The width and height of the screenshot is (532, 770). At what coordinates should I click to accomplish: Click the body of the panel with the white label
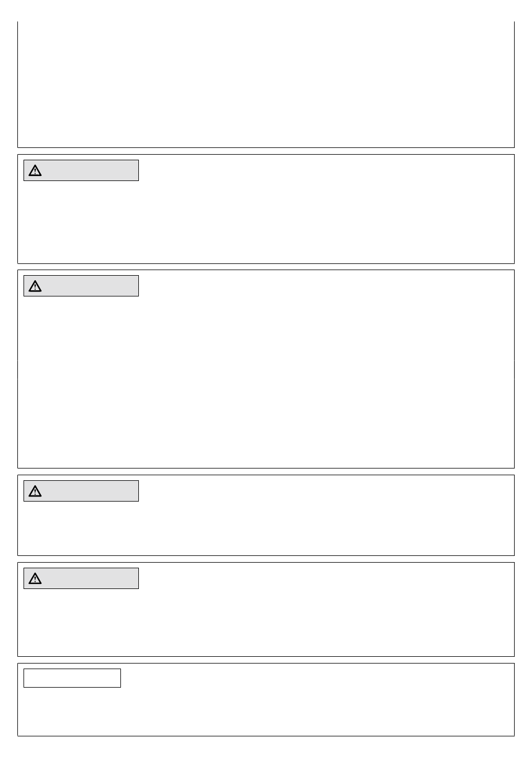pyautogui.click(x=266, y=712)
